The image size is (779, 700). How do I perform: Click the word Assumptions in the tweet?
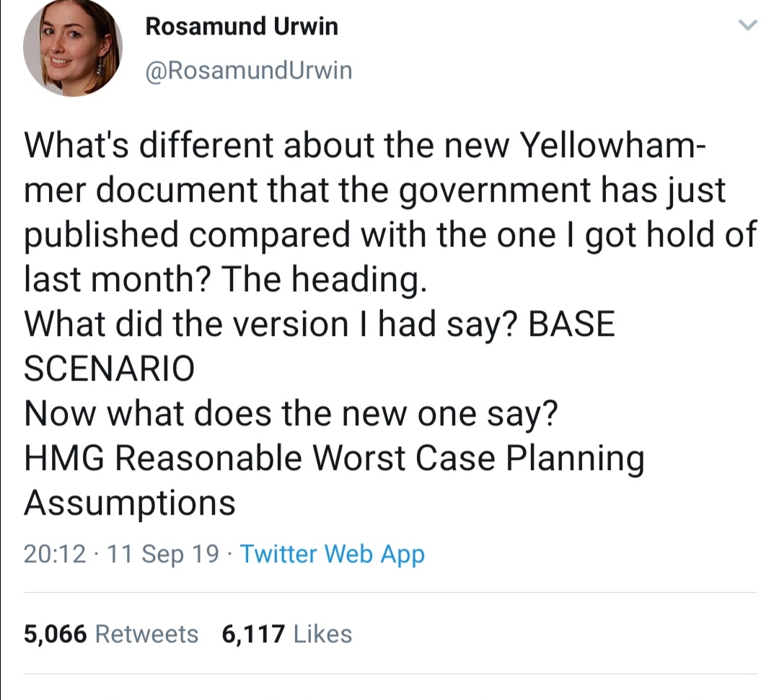click(130, 503)
